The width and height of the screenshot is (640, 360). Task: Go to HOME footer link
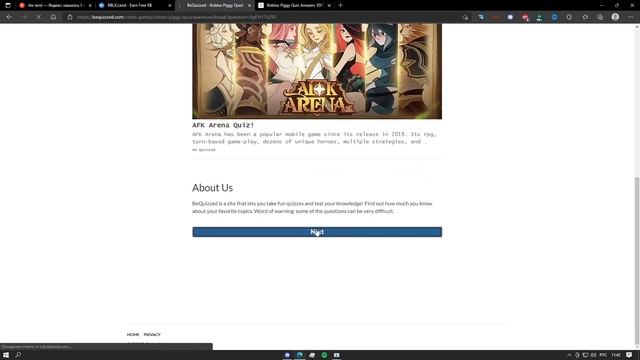click(133, 334)
